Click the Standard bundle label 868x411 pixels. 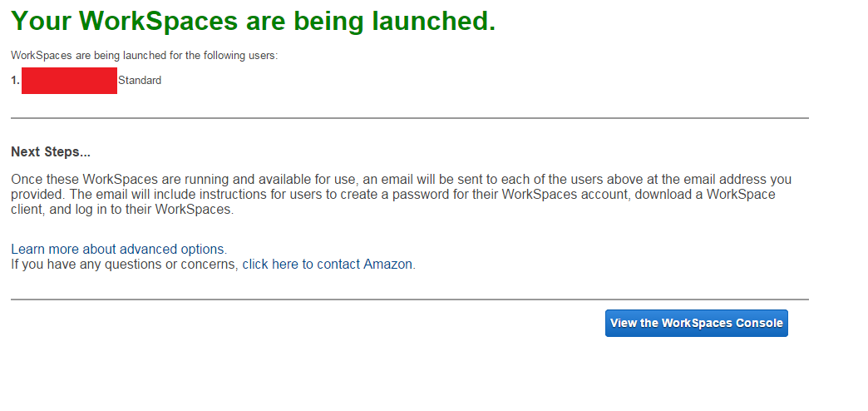pos(140,81)
